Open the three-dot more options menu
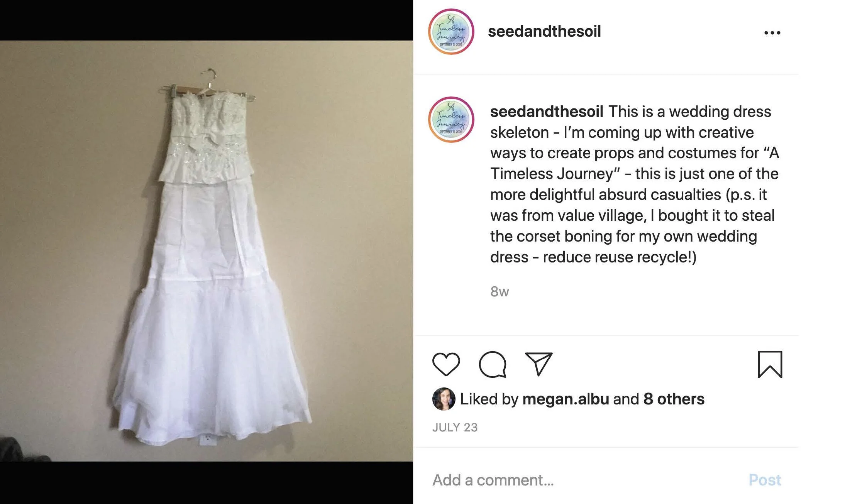This screenshot has width=845, height=504. pyautogui.click(x=772, y=33)
